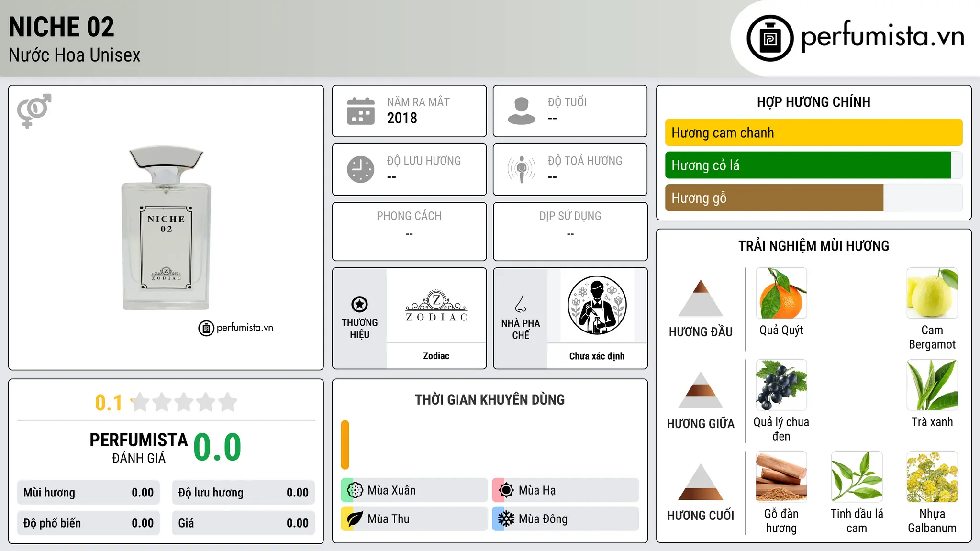980x551 pixels.
Task: Click the calendar icon beside Năm ra mắt
Action: coord(361,111)
